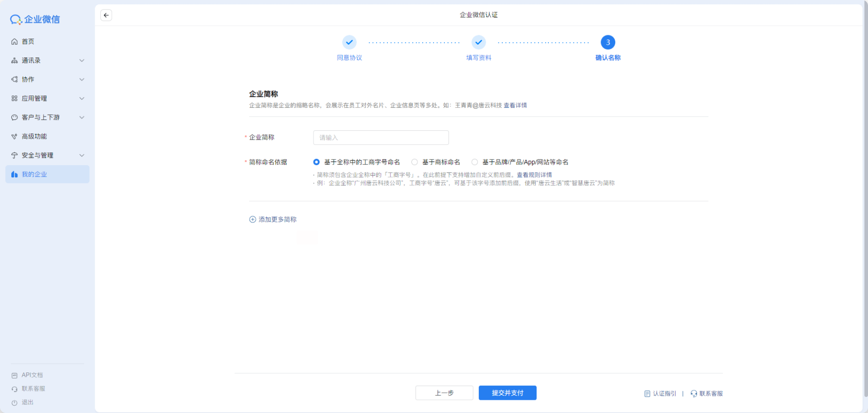
Task: Click the 简称命名依据 field label
Action: (268, 162)
